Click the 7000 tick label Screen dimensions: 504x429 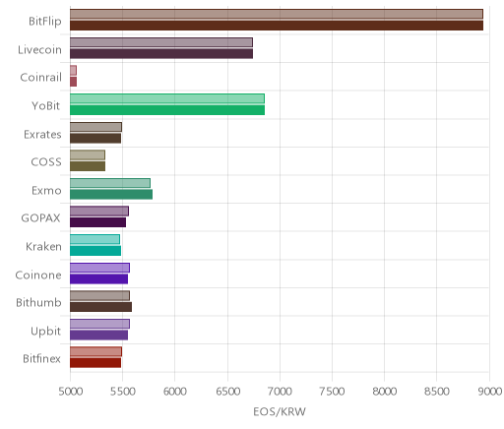(x=280, y=392)
